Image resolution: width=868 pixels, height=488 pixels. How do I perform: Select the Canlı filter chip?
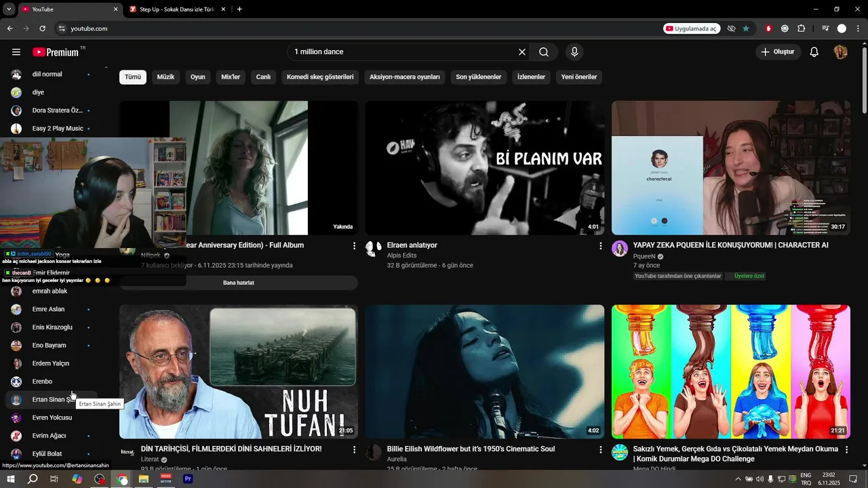tap(263, 77)
